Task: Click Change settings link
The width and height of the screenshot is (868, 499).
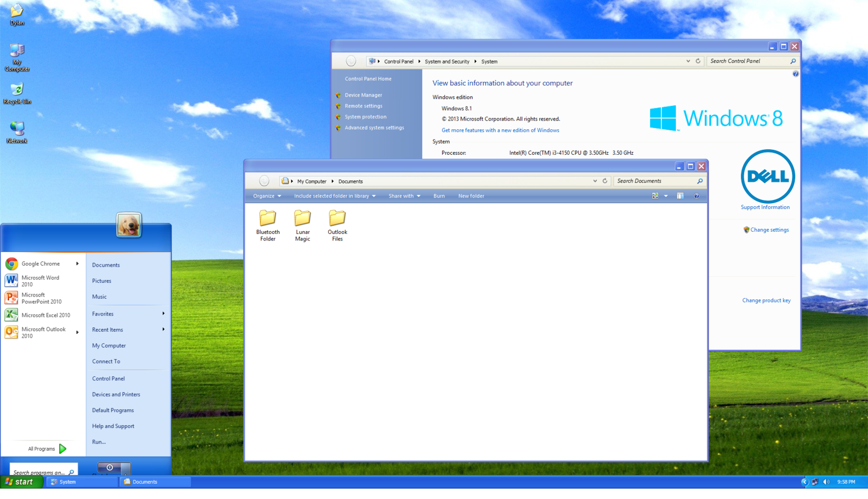Action: pyautogui.click(x=769, y=230)
